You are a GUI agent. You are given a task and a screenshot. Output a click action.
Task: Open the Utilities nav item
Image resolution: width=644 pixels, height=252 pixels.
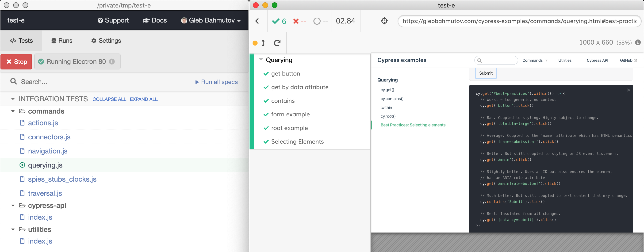pos(565,60)
